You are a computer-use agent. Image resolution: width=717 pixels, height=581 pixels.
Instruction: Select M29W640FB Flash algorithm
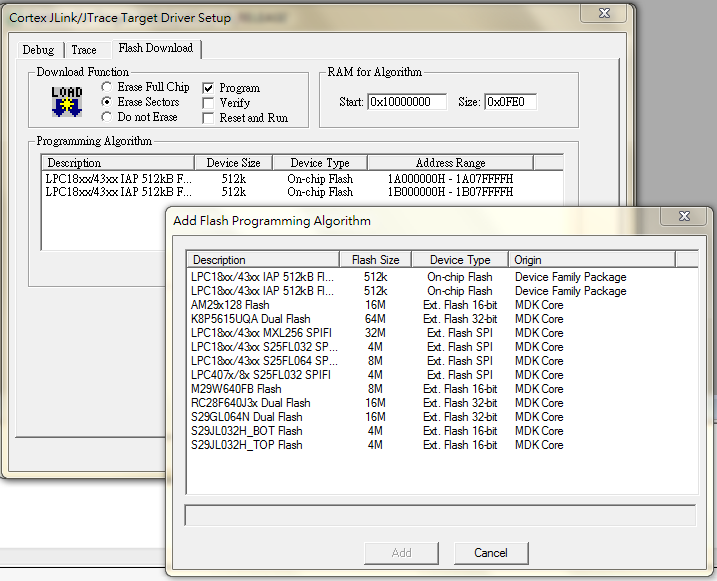[x=442, y=389]
